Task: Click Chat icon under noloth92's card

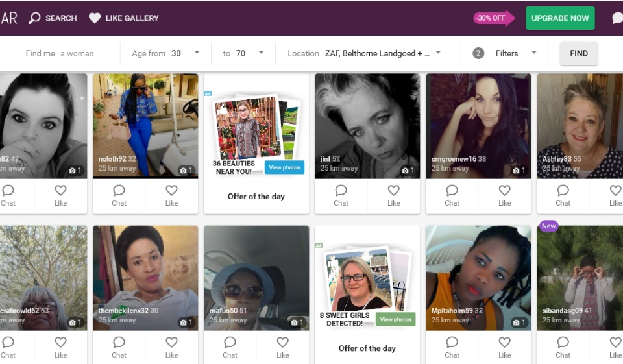Action: (119, 191)
